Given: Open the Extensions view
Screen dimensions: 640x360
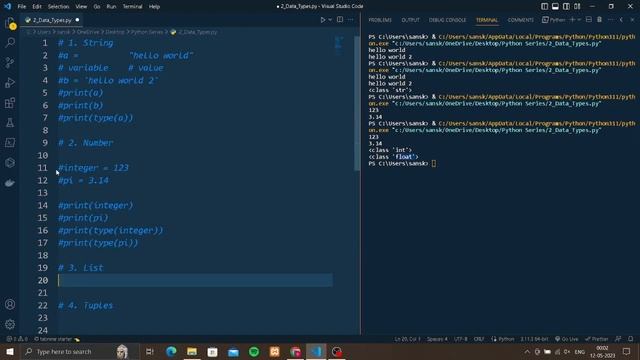Looking at the screenshot, I should [x=10, y=102].
